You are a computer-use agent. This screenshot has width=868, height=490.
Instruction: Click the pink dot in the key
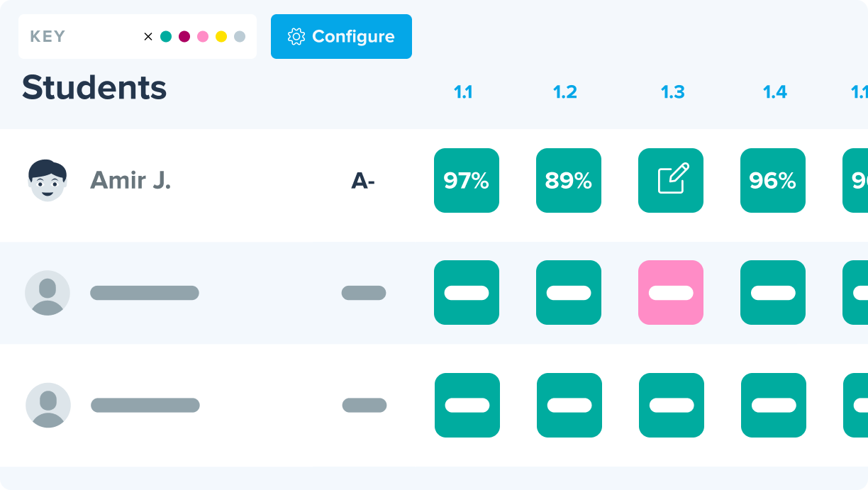tap(203, 37)
